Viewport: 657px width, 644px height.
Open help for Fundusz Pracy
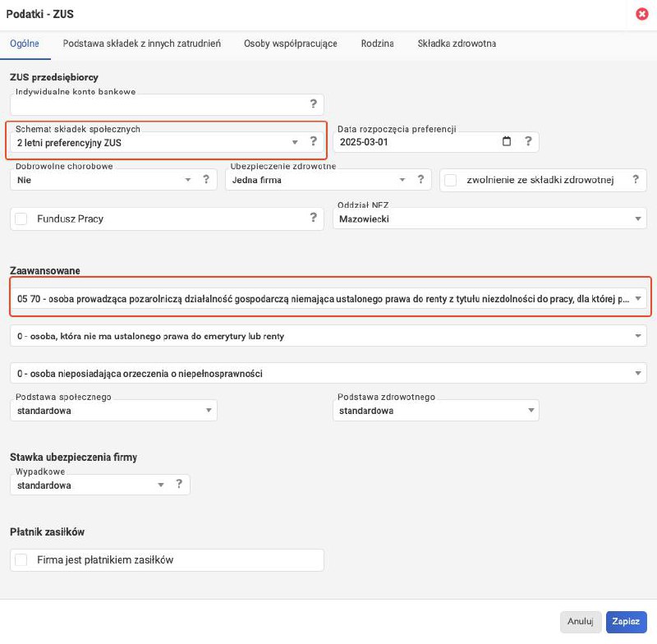coord(313,218)
